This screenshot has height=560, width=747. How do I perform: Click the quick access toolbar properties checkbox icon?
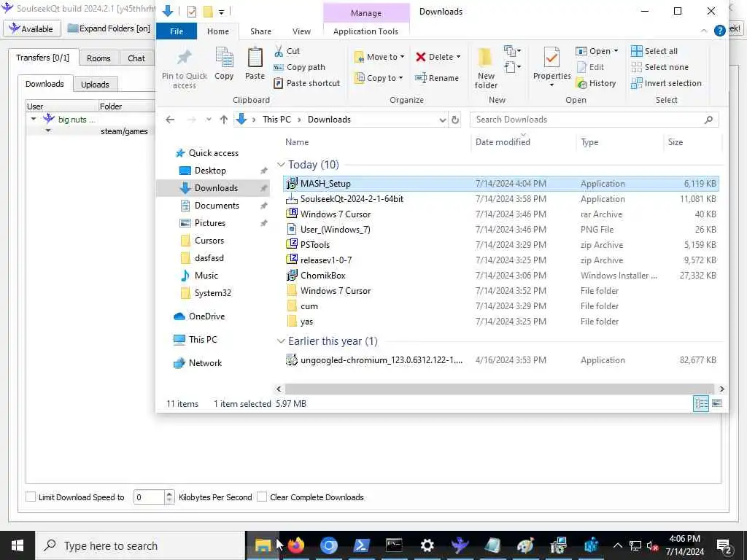[192, 12]
